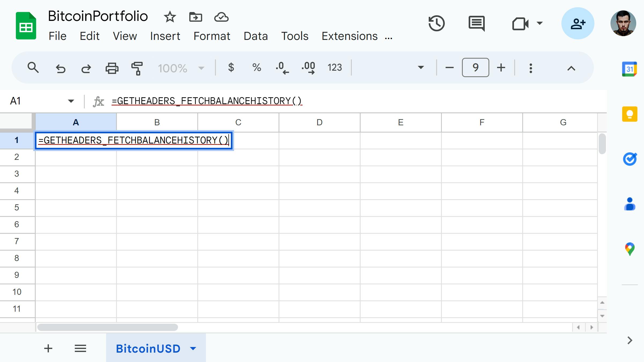
Task: Click the Share people button
Action: pyautogui.click(x=578, y=23)
